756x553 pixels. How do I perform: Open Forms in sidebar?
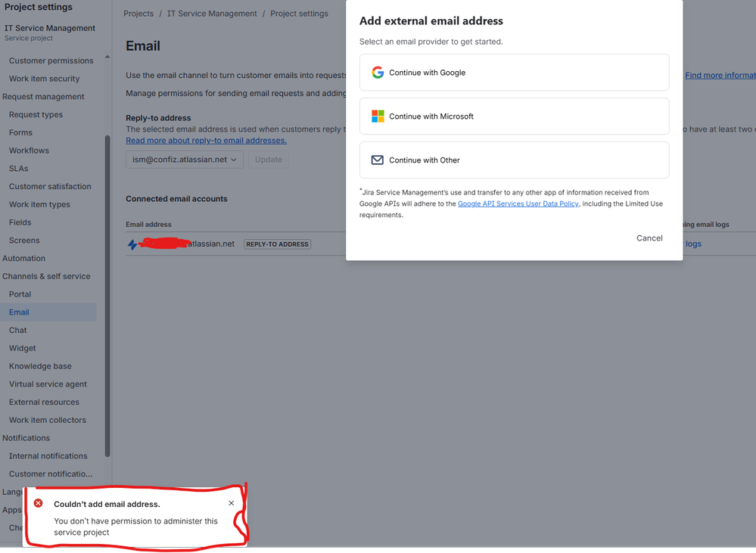click(x=20, y=132)
